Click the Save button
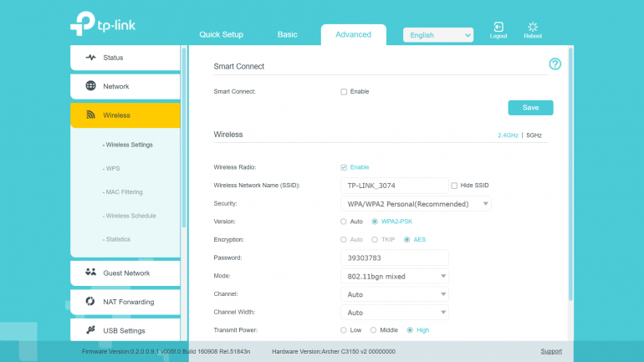Screen dimensions: 644x362 tap(530, 108)
